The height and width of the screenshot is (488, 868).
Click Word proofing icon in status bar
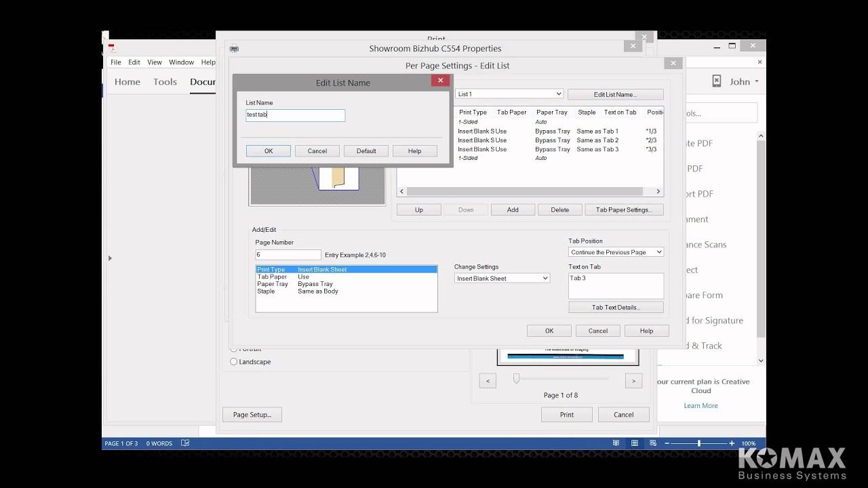pos(185,443)
